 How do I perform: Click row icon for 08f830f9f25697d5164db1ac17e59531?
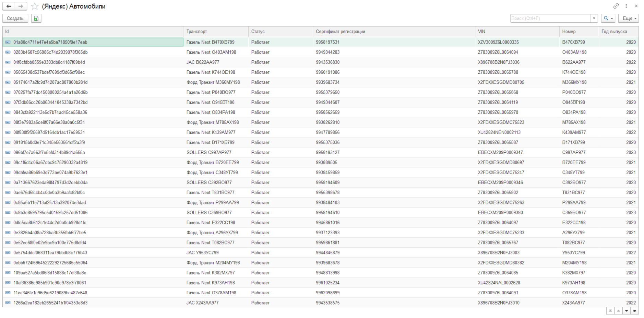coord(8,132)
